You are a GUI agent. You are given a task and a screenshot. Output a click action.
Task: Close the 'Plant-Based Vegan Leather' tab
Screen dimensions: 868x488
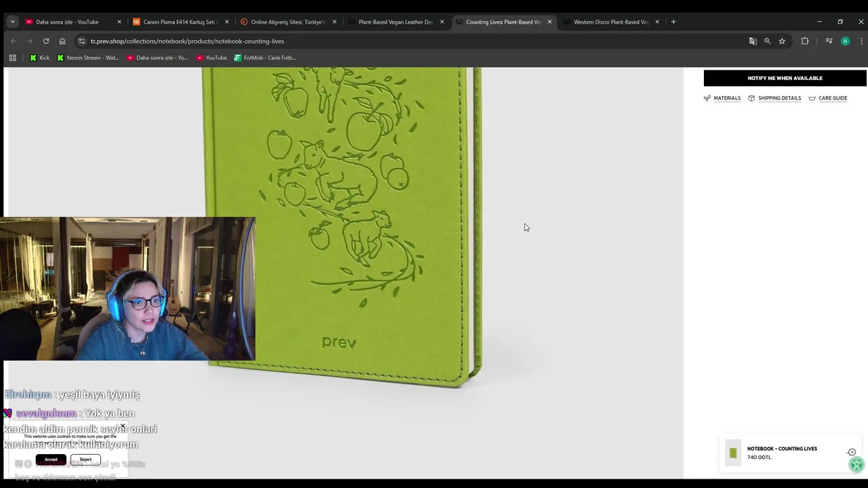pos(442,22)
